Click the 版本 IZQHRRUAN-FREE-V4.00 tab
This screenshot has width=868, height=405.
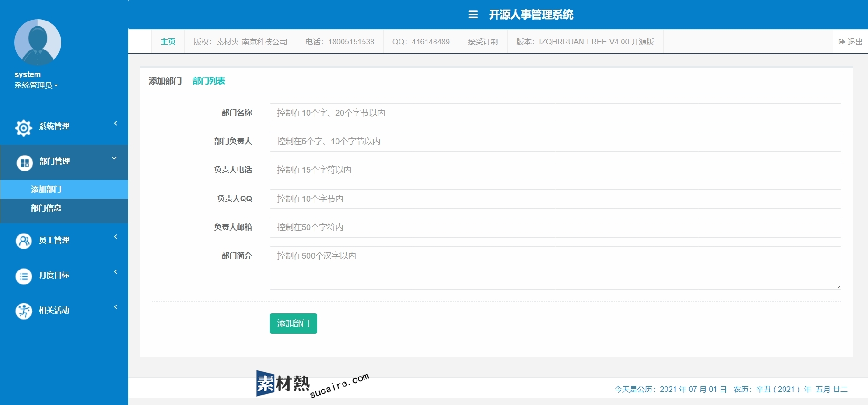(585, 42)
